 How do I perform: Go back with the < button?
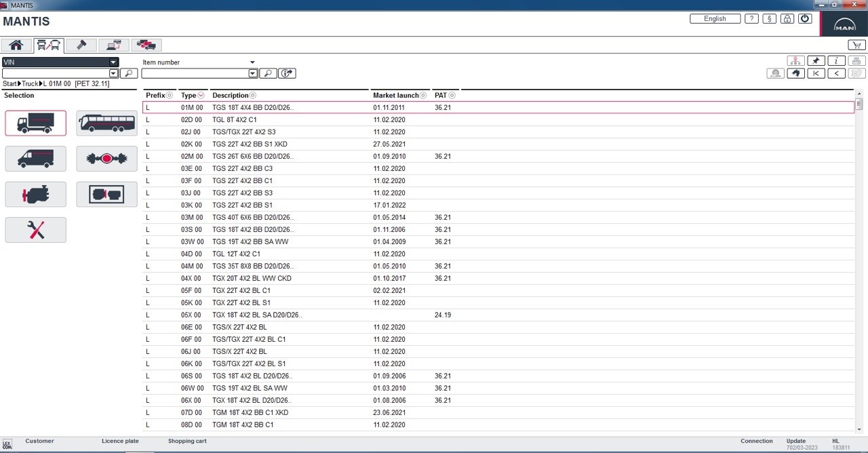pyautogui.click(x=836, y=73)
